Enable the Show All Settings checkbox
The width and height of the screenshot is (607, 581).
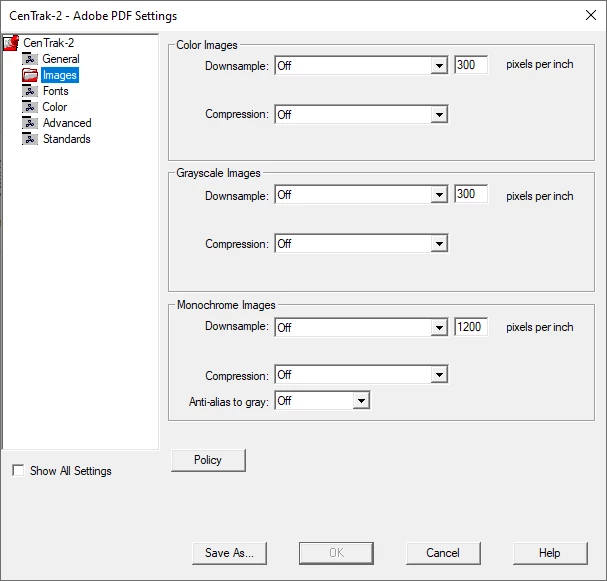tap(18, 470)
